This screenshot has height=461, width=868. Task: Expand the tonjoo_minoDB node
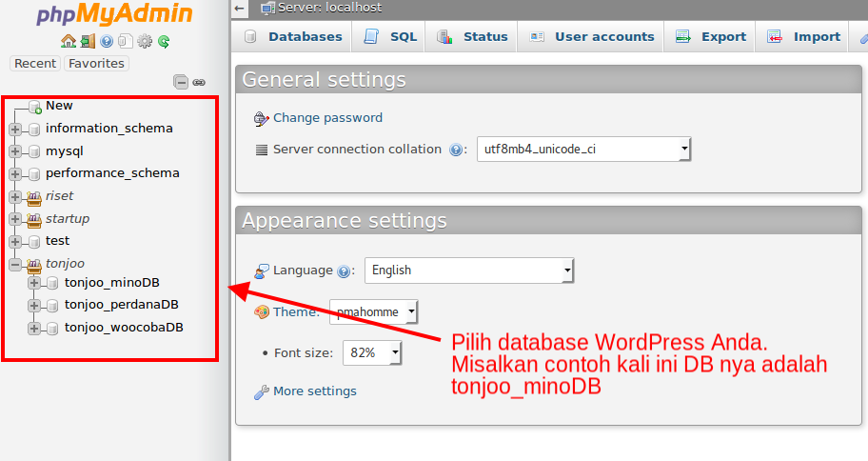pyautogui.click(x=34, y=283)
